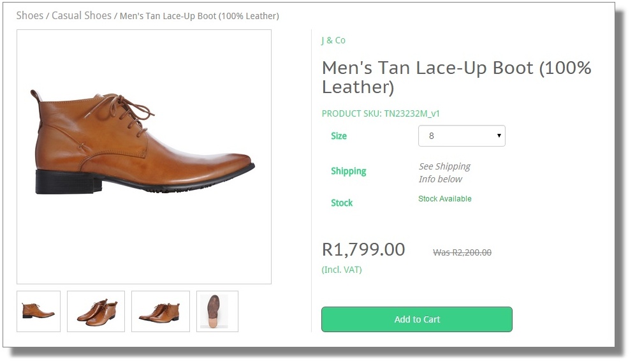Click the See Shipping Info below text
Screen dimensions: 635x364
tap(444, 172)
